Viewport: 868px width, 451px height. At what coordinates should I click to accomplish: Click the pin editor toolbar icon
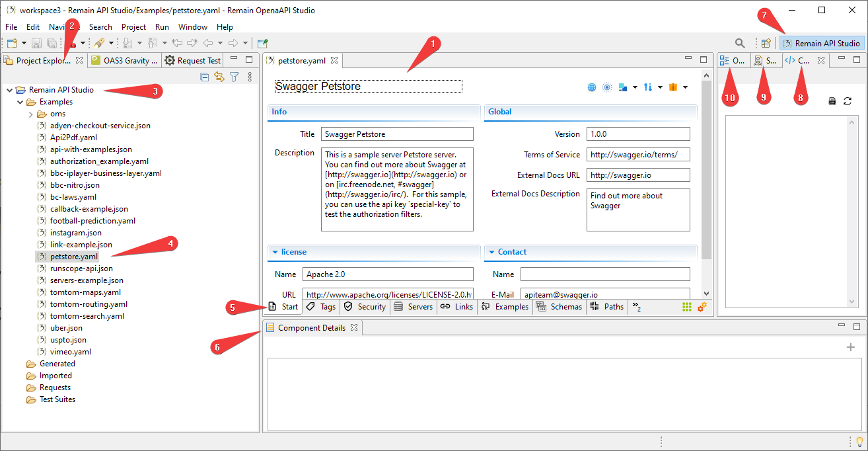(x=263, y=43)
